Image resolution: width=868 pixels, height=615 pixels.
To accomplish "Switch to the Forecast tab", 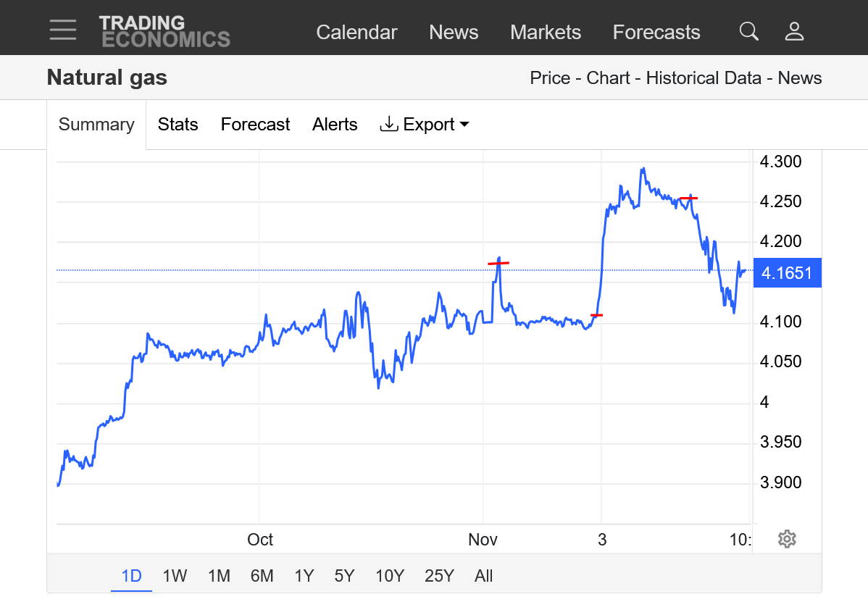I will pyautogui.click(x=255, y=125).
